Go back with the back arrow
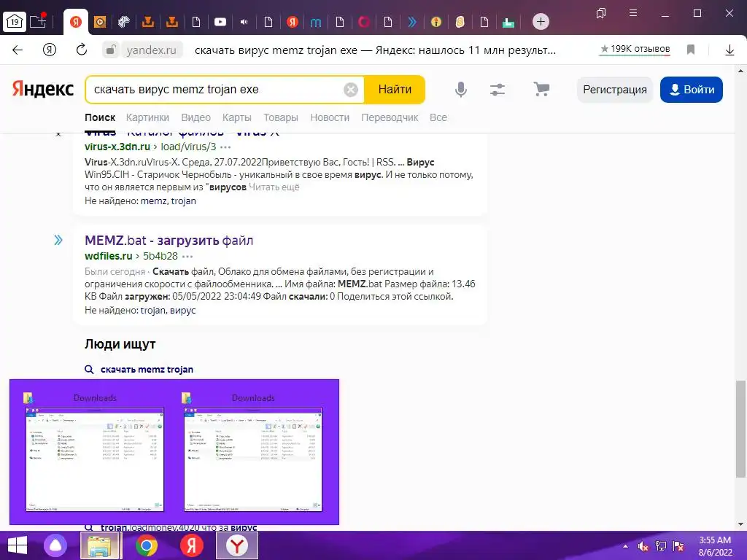The image size is (747, 560). click(18, 50)
